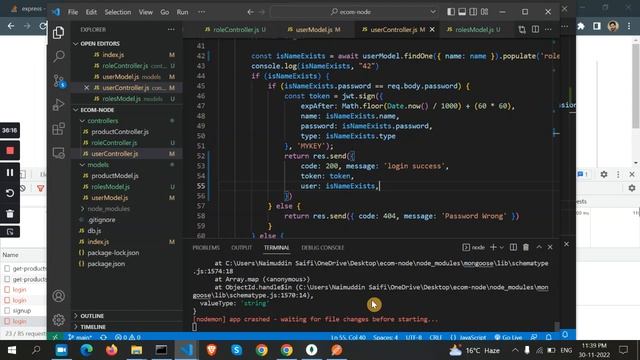The image size is (640, 360).
Task: Open the Run menu
Action: pos(182,12)
